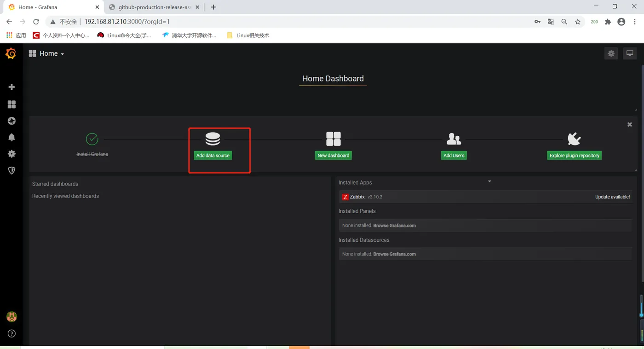Open dashboard settings gear at top right

(x=611, y=53)
